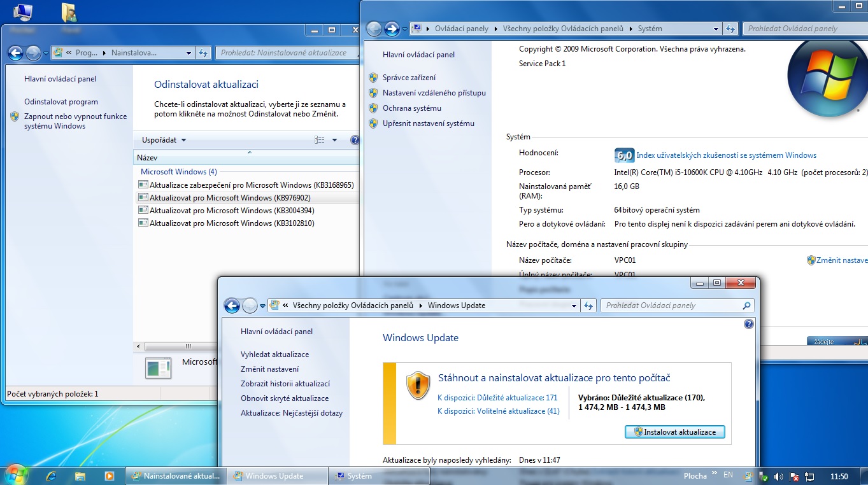Image resolution: width=868 pixels, height=485 pixels.
Task: Open help in the Windows Update window
Action: coord(748,324)
